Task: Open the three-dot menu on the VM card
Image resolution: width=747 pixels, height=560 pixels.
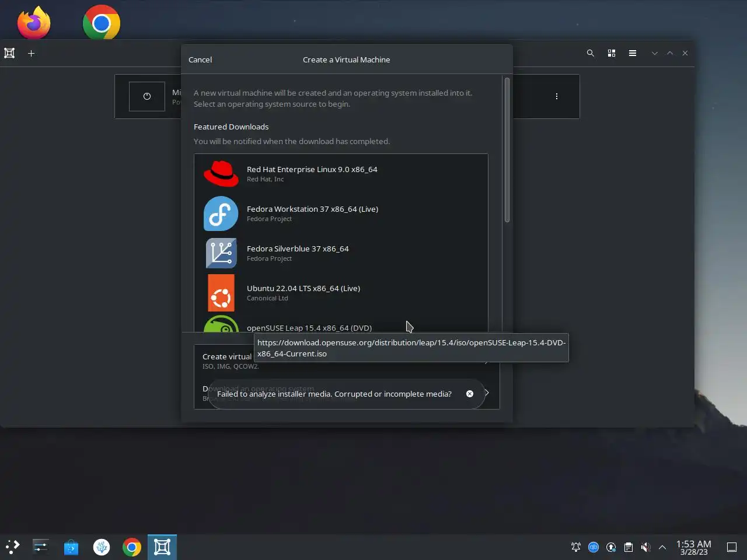Action: click(x=557, y=96)
